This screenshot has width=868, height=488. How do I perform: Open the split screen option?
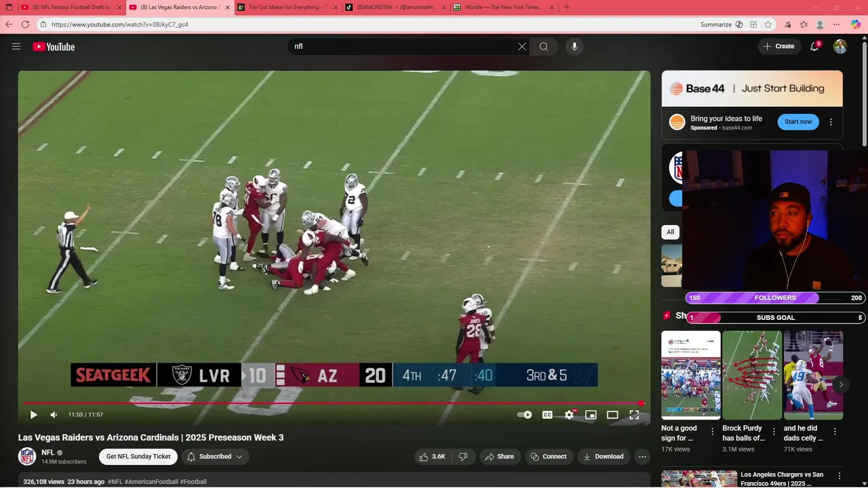coord(753,24)
